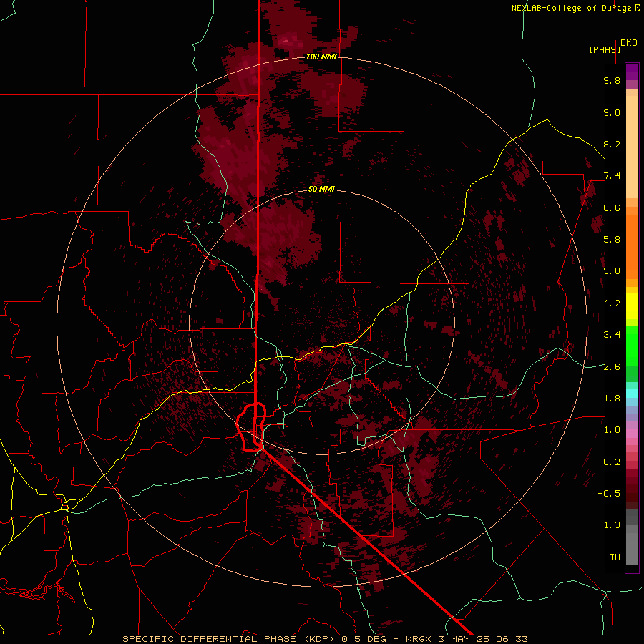The image size is (644, 644).
Task: Click the 0.2 value on the scale
Action: point(612,462)
